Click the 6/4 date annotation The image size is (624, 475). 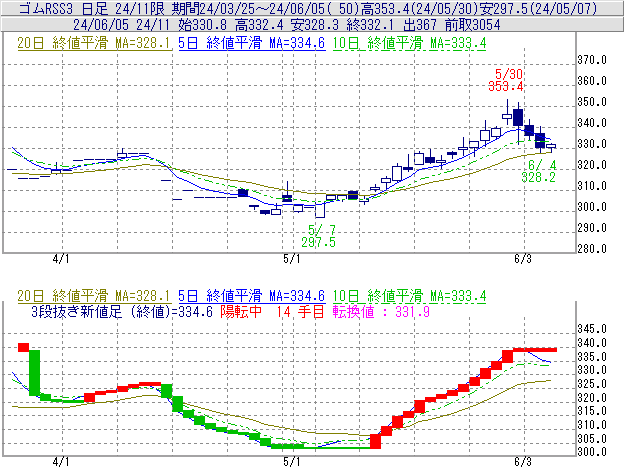542,165
